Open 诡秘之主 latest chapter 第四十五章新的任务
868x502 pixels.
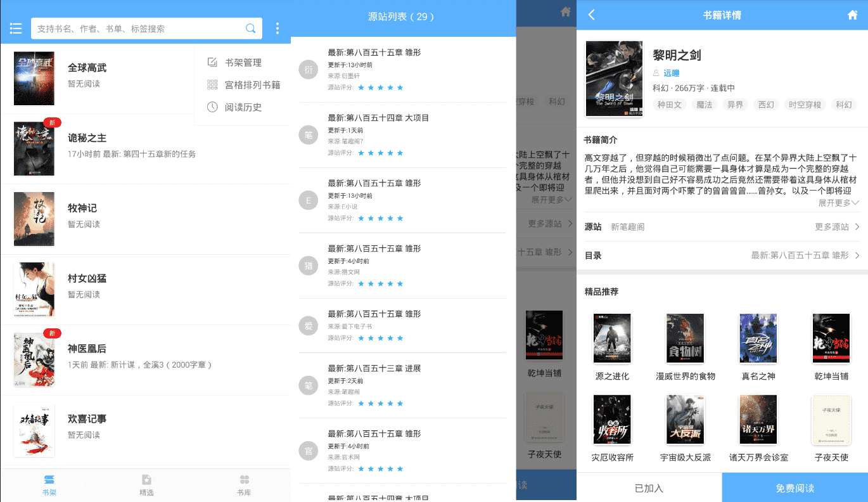coord(160,154)
